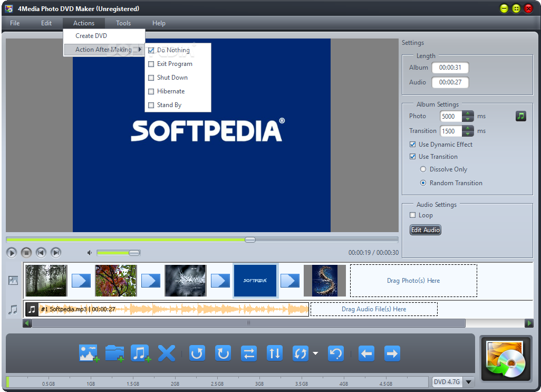Click the Edit Audio button
Screen dimensions: 541x392
click(x=426, y=230)
